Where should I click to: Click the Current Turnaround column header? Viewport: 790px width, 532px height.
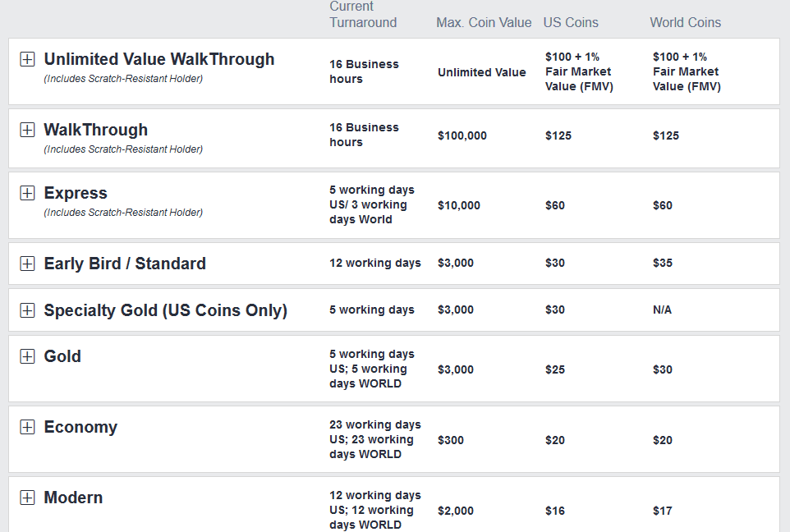[363, 14]
